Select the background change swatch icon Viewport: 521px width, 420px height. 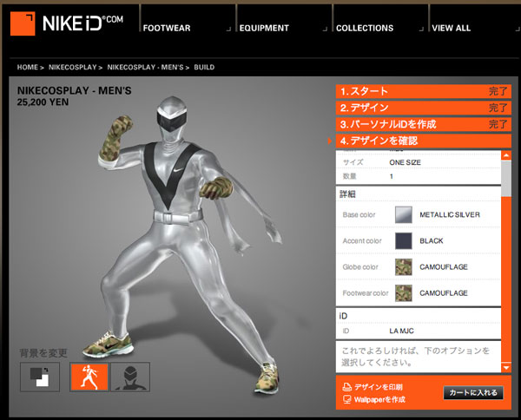pyautogui.click(x=40, y=377)
